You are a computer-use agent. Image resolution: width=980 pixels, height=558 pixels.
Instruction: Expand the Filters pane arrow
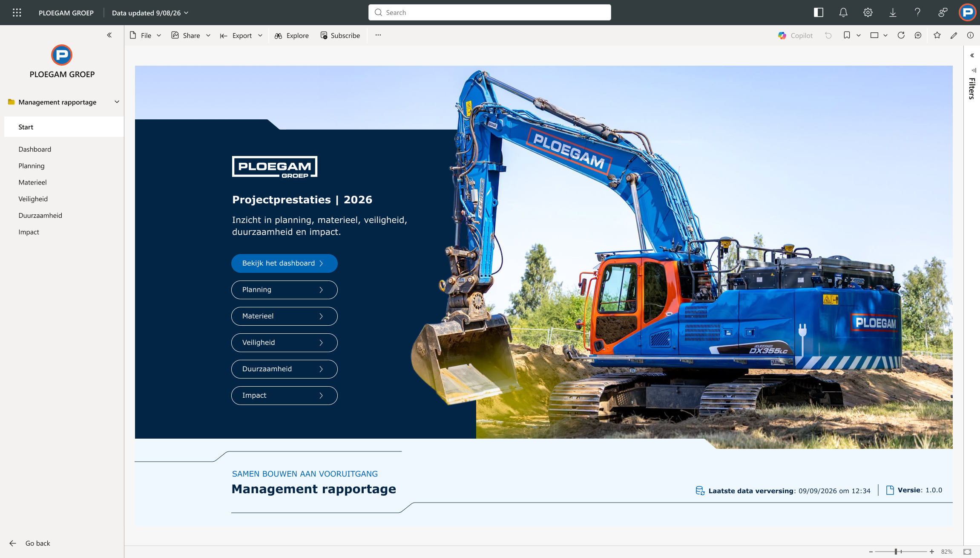972,55
